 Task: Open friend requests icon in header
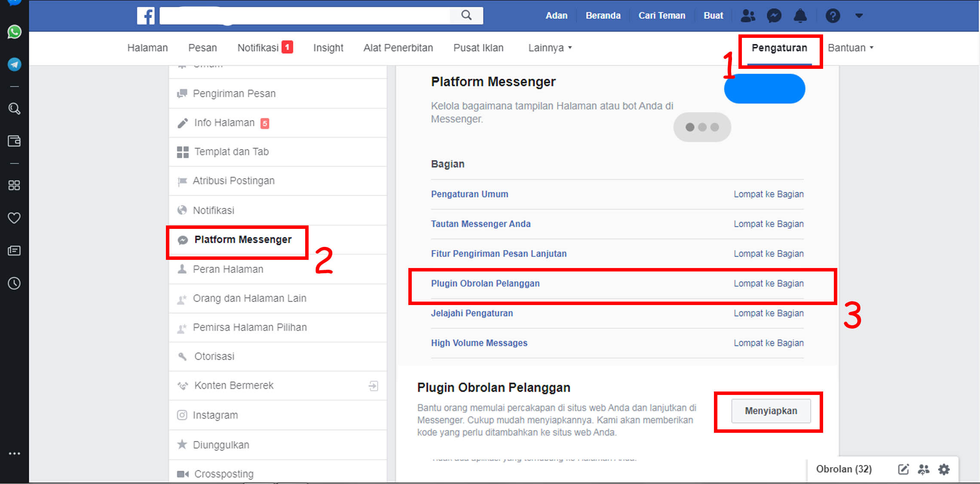[748, 16]
